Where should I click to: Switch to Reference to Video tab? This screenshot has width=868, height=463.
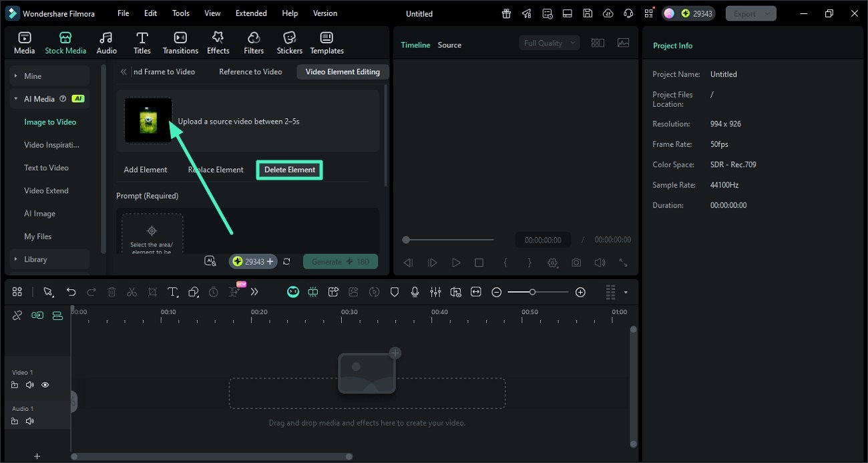tap(250, 71)
